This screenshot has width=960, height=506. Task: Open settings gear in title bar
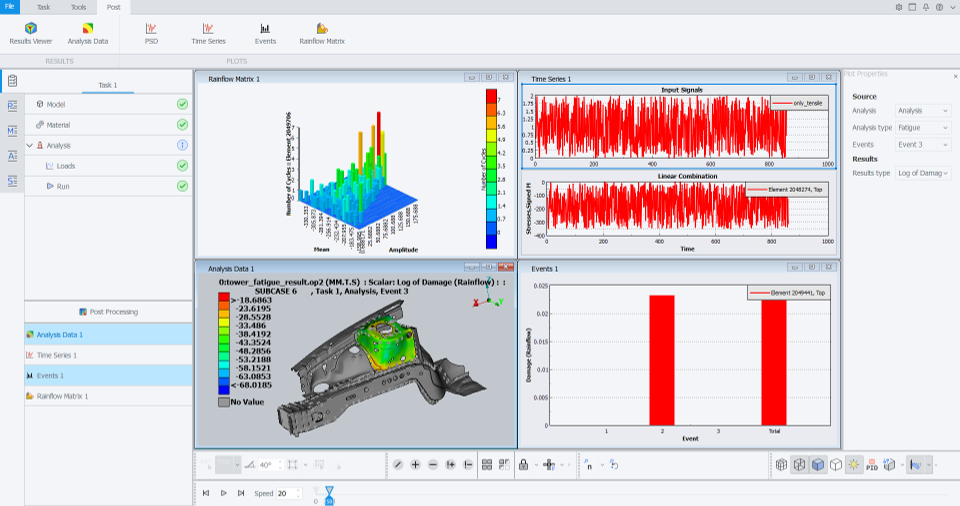(899, 7)
